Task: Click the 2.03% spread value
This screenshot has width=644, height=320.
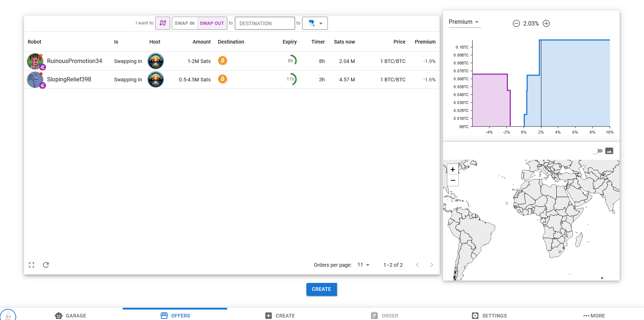Action: [531, 23]
